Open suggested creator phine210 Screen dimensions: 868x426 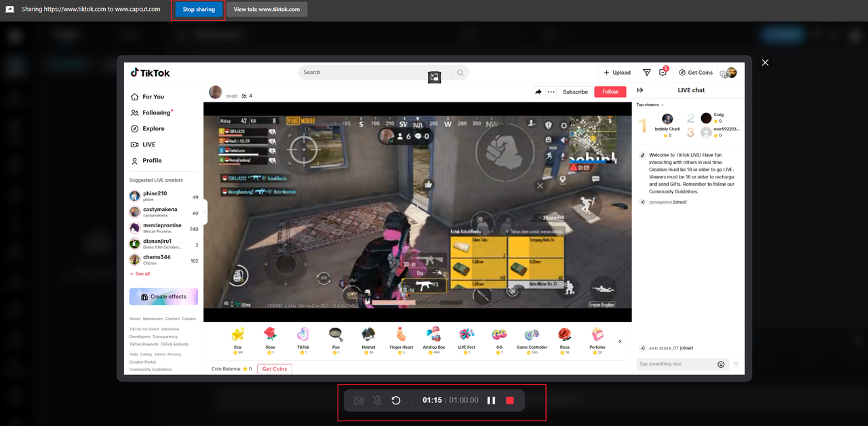[164, 196]
